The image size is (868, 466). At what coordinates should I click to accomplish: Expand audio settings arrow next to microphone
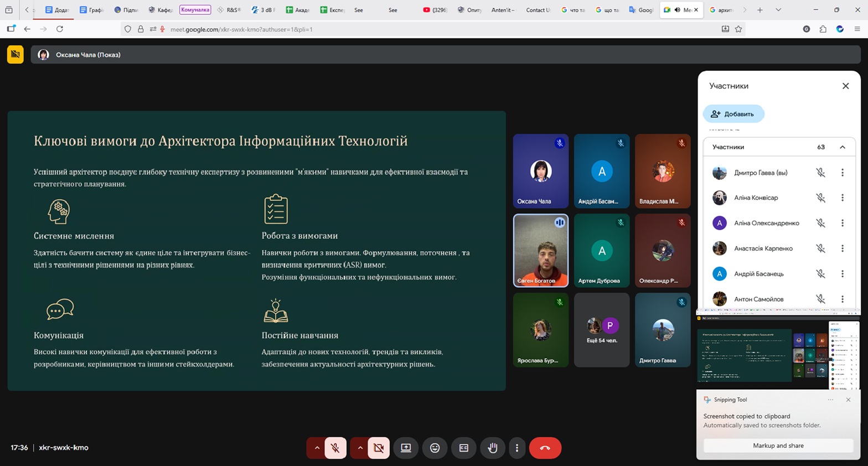point(317,448)
